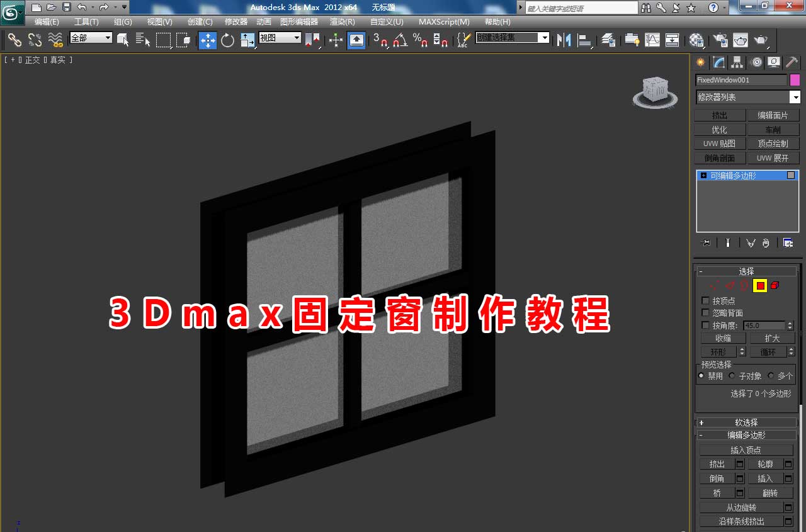Click the FixedWindow001 object name field

741,80
